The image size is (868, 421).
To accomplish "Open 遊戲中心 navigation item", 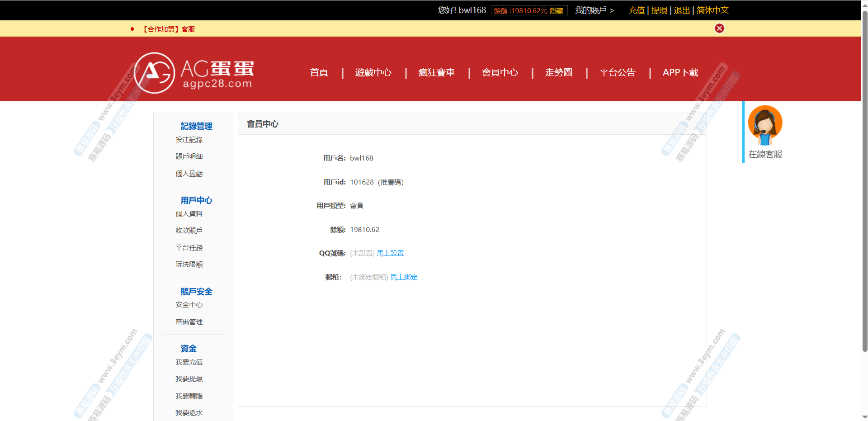I will tap(373, 72).
